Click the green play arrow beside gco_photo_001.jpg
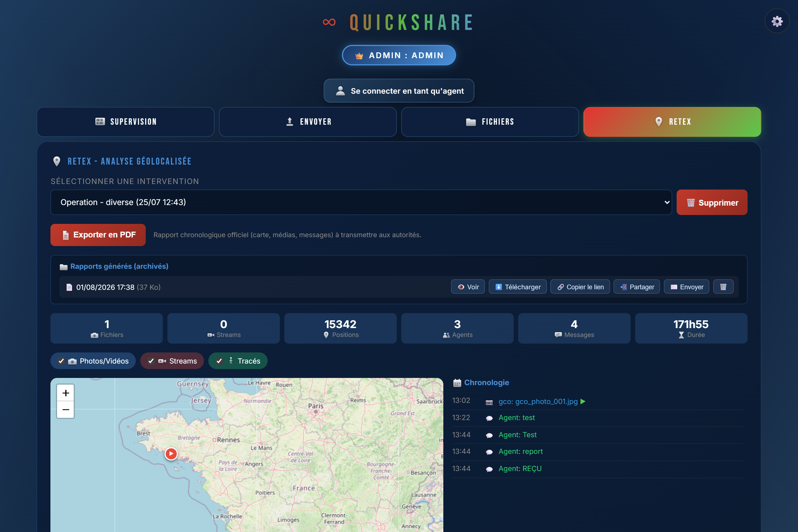The height and width of the screenshot is (532, 798). click(x=583, y=401)
